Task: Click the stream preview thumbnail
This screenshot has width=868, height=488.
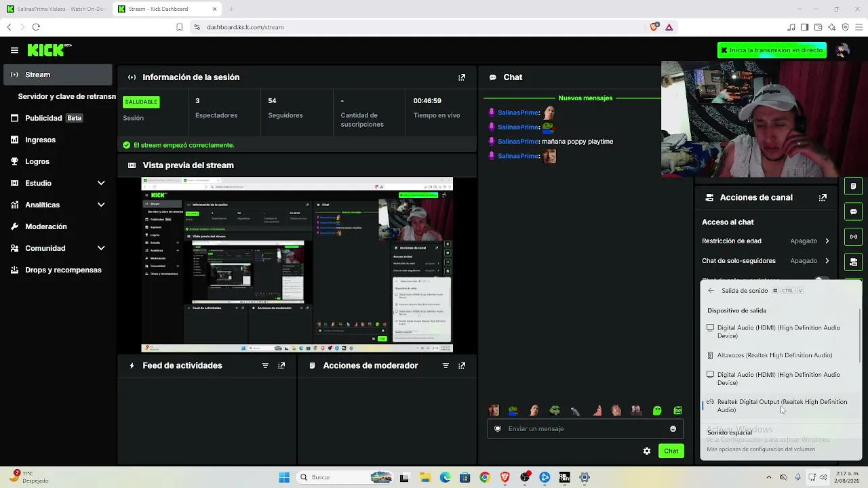Action: [297, 264]
